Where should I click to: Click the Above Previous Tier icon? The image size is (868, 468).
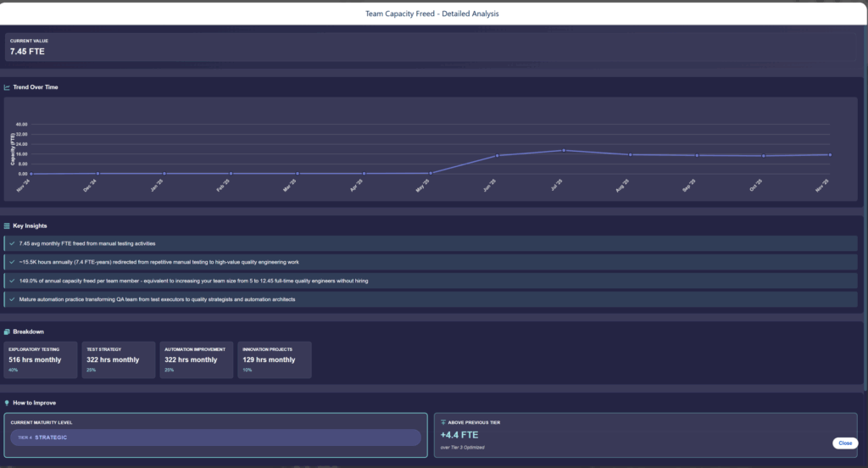tap(442, 421)
